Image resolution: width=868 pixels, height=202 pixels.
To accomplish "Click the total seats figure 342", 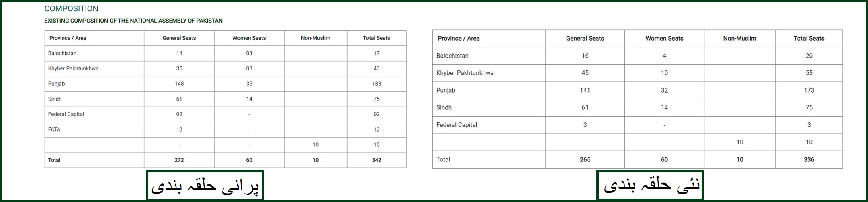I will click(x=377, y=160).
